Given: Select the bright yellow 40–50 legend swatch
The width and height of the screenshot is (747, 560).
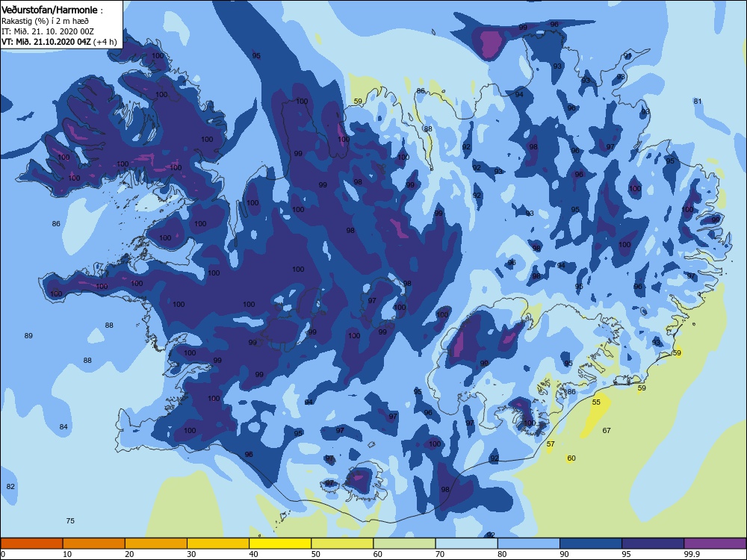Looking at the screenshot, I should (x=280, y=544).
